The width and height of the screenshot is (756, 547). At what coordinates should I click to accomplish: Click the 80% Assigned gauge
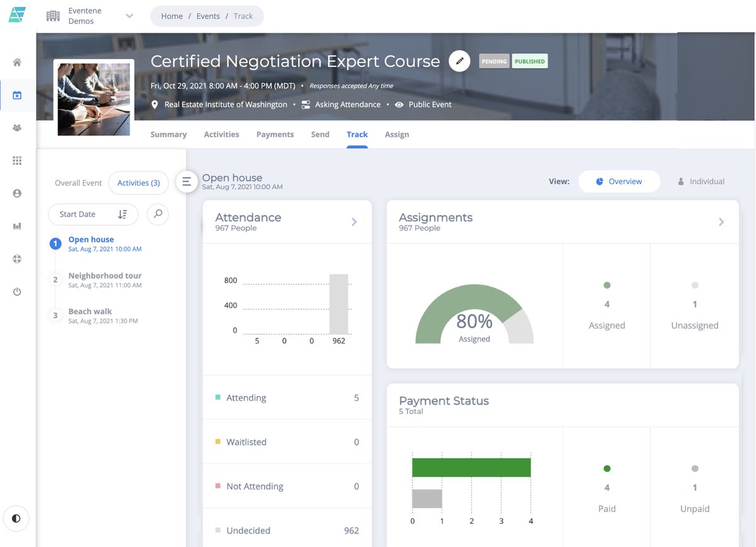474,314
